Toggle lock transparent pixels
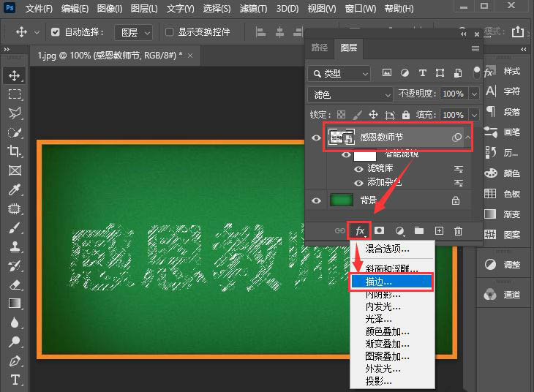 pos(341,115)
